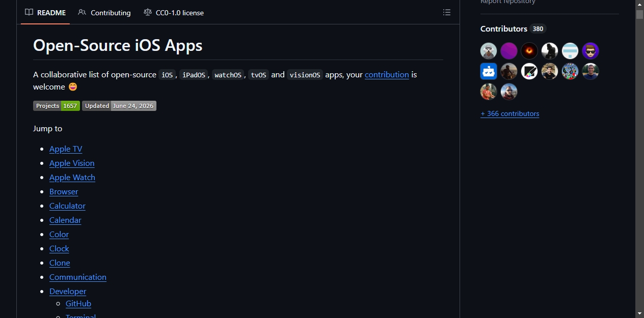Switch to the CC0-1.0 license tab
Screen dimensions: 644x318
[174, 13]
